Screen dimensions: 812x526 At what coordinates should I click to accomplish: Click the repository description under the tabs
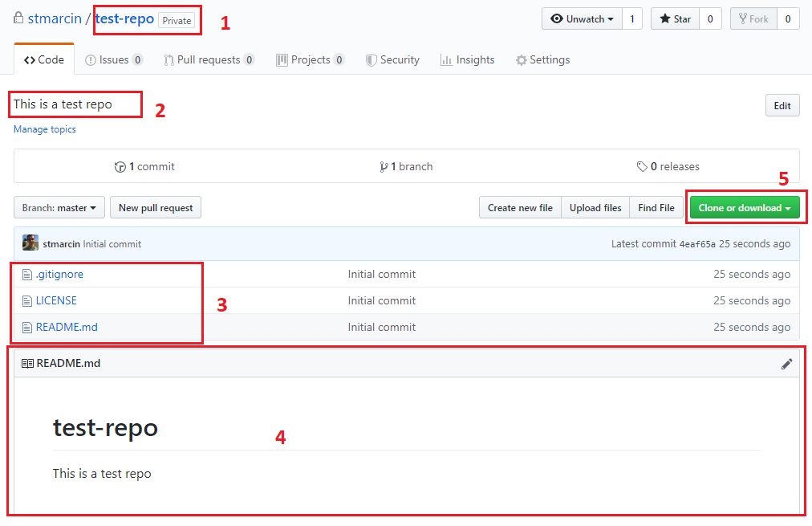(x=63, y=104)
